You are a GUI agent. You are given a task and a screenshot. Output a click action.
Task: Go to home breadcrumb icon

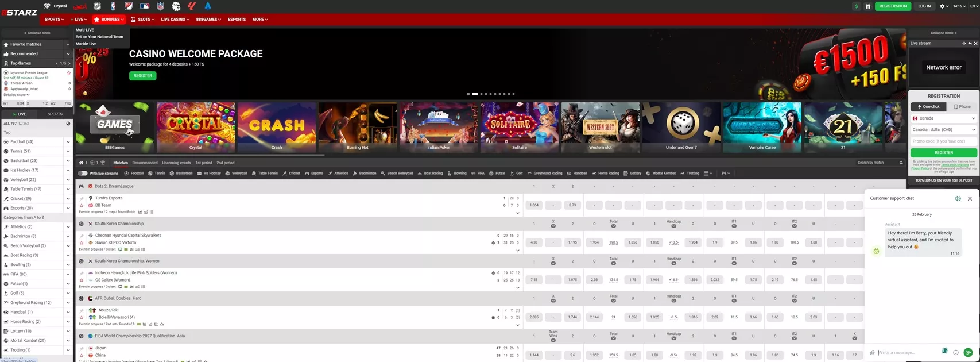tap(81, 163)
